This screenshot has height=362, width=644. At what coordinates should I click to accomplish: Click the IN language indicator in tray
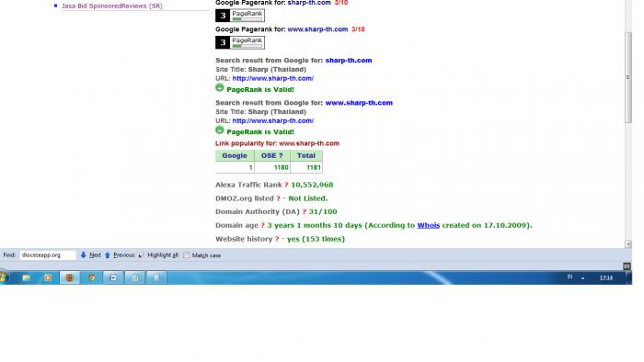(x=569, y=277)
